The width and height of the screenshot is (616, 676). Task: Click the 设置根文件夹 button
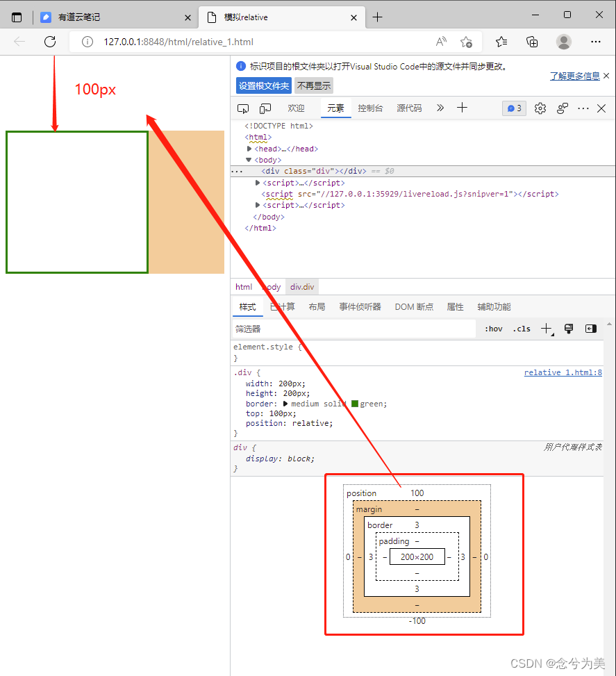point(264,85)
